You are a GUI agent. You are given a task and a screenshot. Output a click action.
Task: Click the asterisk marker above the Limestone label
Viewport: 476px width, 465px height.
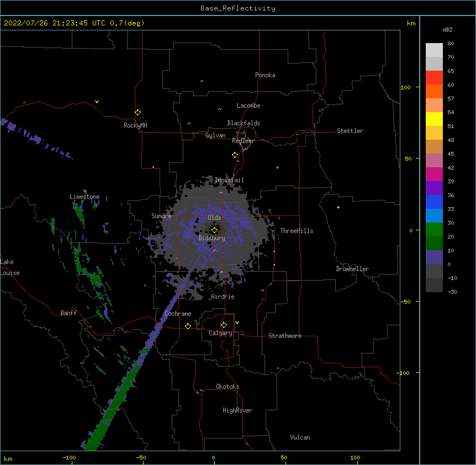[85, 191]
